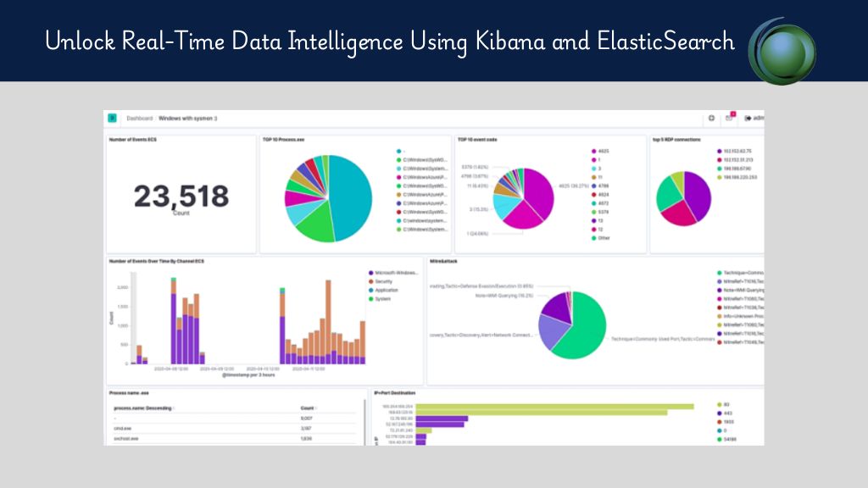Click the 'TOP 10 Process.exe' panel title
This screenshot has height=488, width=868.
tap(283, 140)
